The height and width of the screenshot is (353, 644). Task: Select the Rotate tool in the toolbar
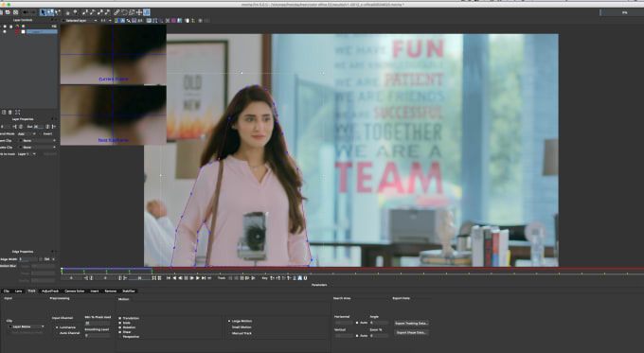pyautogui.click(x=124, y=12)
